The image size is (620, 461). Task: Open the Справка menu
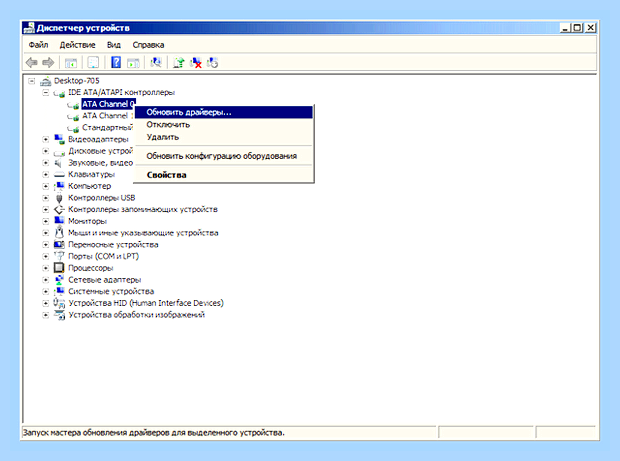click(148, 45)
